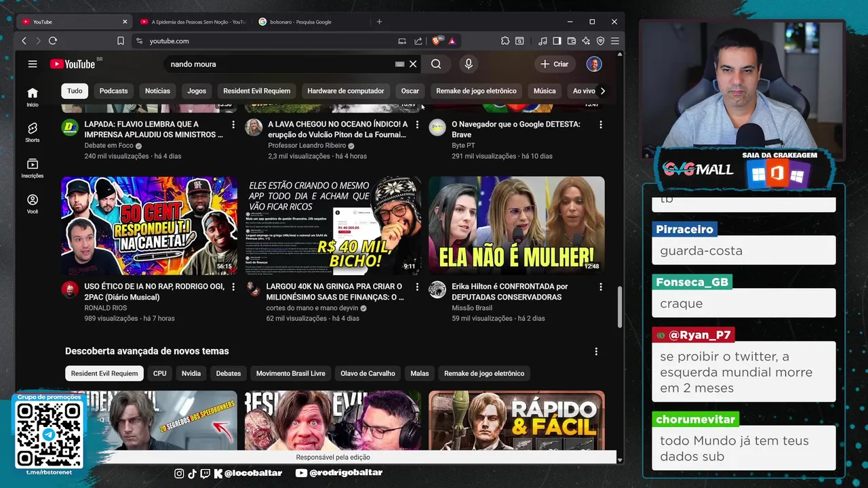Open options for 'A LAVA CHEGOU' video

pos(417,125)
